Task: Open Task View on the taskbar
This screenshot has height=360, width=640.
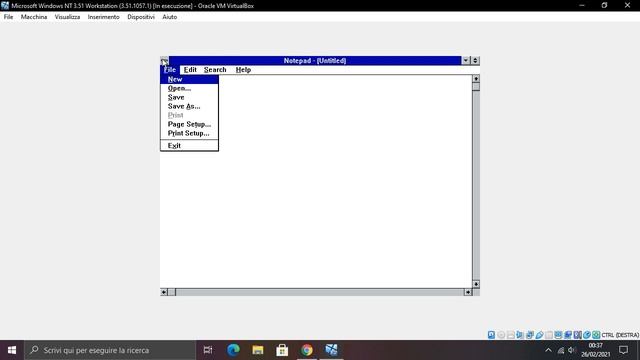Action: click(x=208, y=350)
